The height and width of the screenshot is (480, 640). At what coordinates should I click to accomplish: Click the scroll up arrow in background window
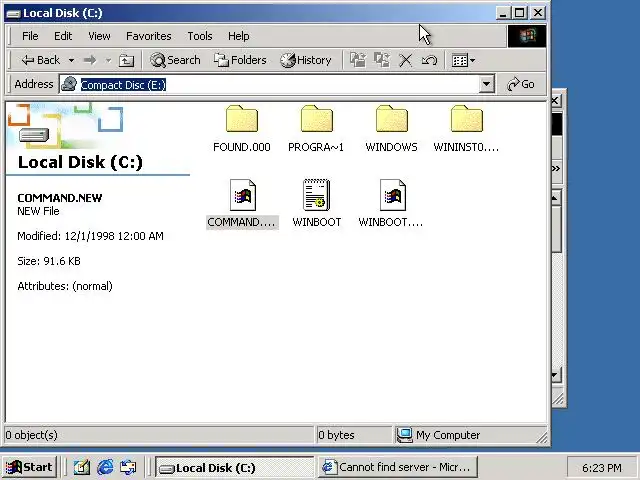(556, 198)
